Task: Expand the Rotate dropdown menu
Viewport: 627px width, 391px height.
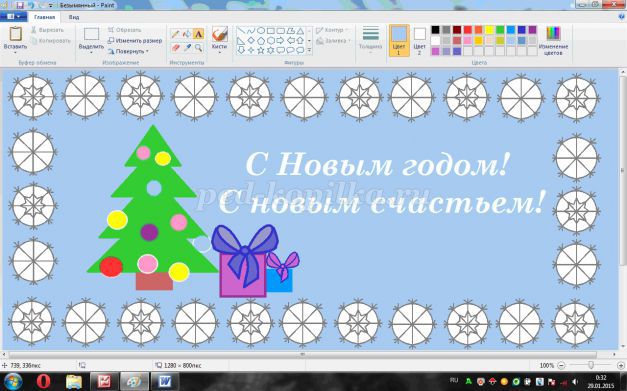Action: (x=128, y=51)
